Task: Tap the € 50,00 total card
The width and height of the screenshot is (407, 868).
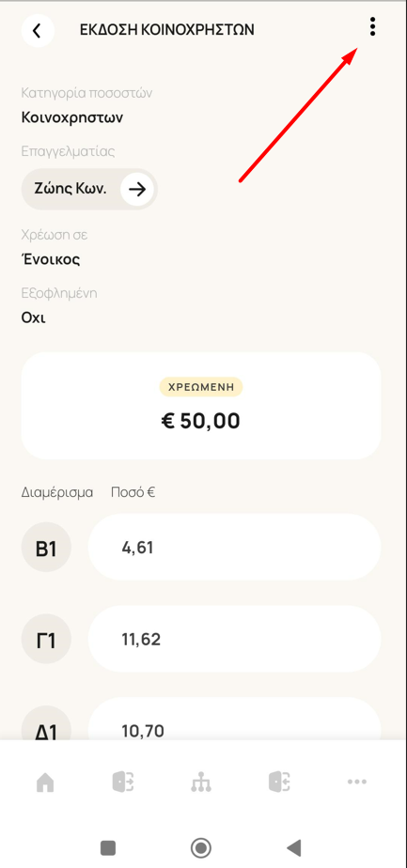Action: tap(201, 406)
